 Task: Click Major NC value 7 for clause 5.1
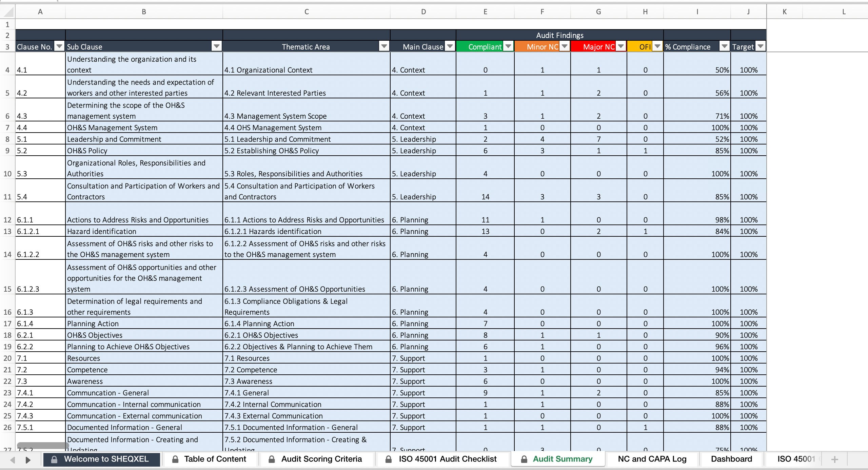pos(599,139)
